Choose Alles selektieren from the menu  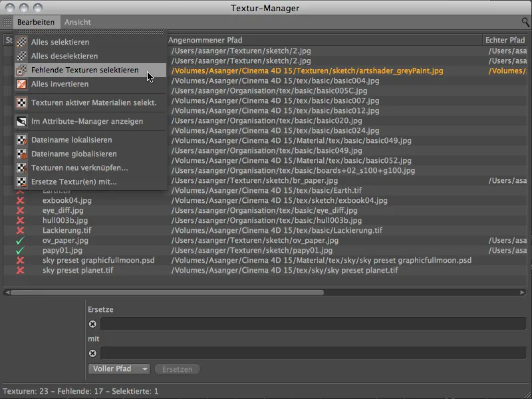(x=90, y=42)
